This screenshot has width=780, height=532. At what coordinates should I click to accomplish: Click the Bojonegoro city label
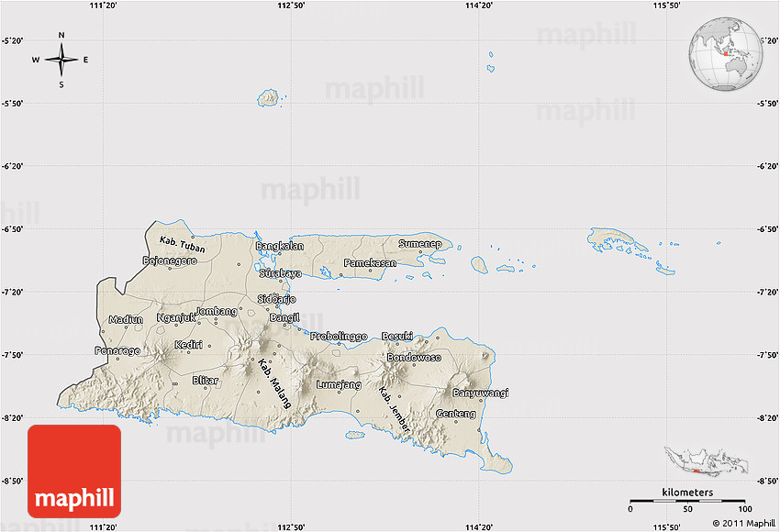[x=170, y=260]
